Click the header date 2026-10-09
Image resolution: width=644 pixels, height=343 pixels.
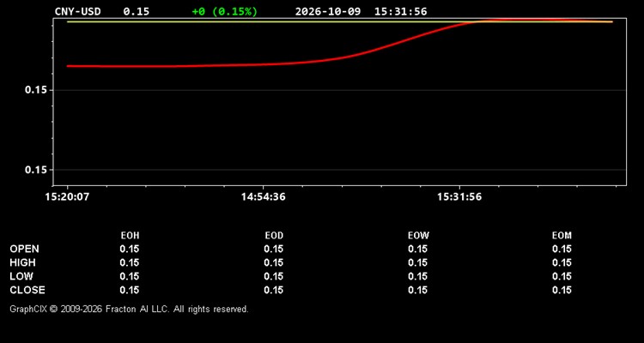point(328,11)
